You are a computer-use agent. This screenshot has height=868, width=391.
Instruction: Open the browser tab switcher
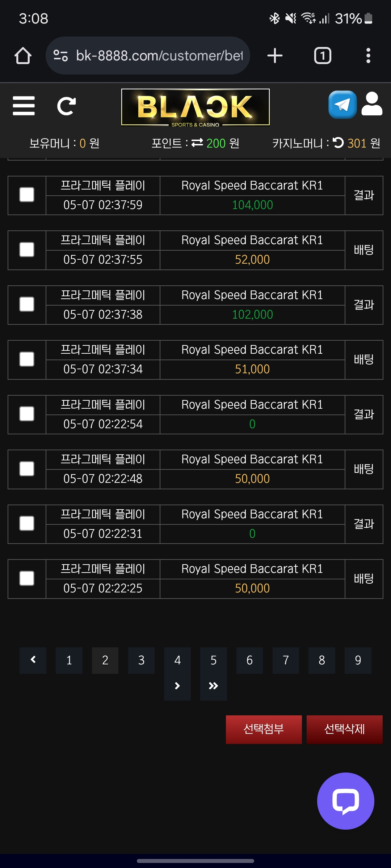[322, 56]
